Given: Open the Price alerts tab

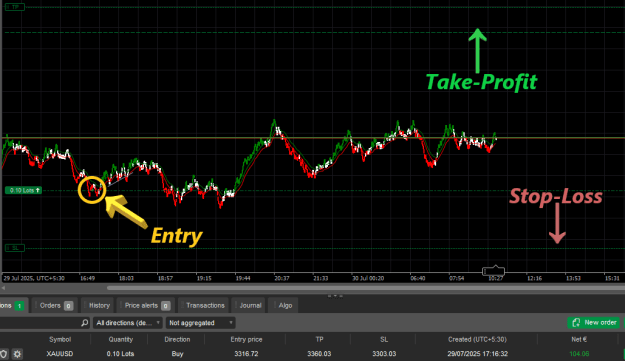Looking at the screenshot, I should click(147, 306).
